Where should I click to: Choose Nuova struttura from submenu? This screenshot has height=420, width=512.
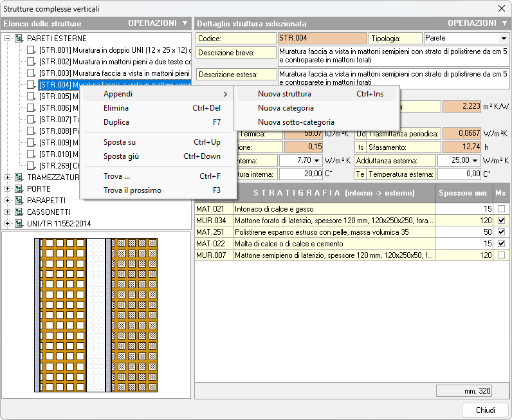[x=284, y=94]
